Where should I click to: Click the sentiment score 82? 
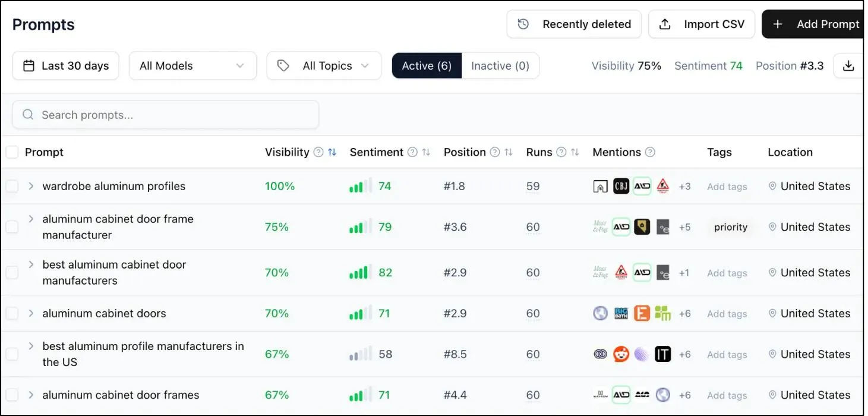[386, 273]
